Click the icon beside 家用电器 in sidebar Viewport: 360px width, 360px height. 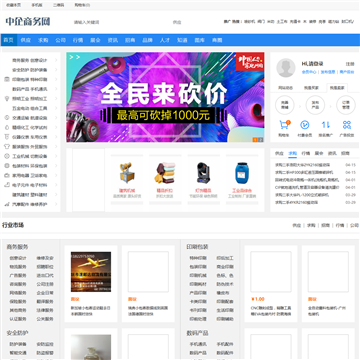6,175
